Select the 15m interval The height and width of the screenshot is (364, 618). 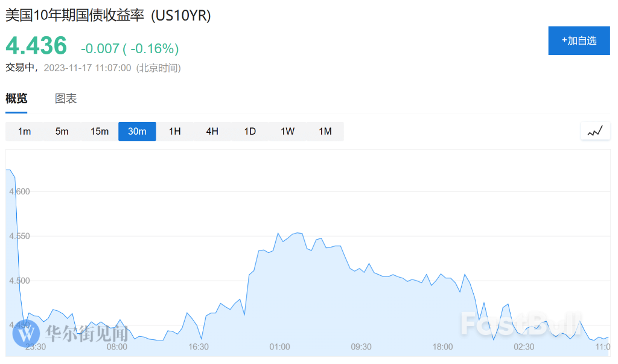click(100, 132)
